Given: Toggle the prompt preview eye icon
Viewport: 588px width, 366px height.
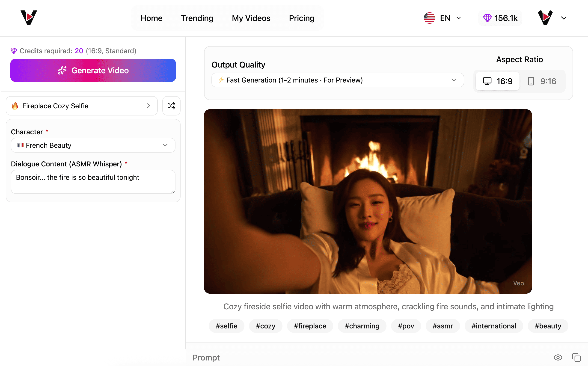Looking at the screenshot, I should coord(558,357).
